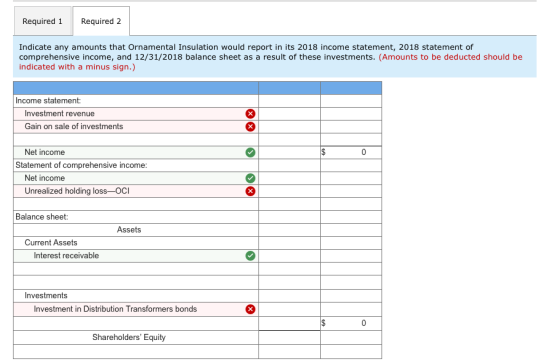Click the first amount field for Gain on sale of investments

289,126
